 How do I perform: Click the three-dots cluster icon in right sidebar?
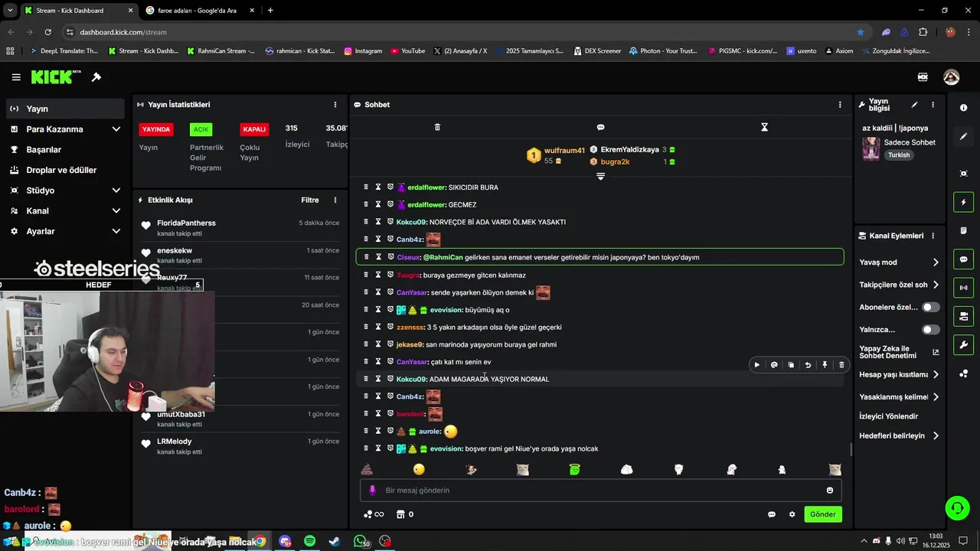tap(963, 373)
